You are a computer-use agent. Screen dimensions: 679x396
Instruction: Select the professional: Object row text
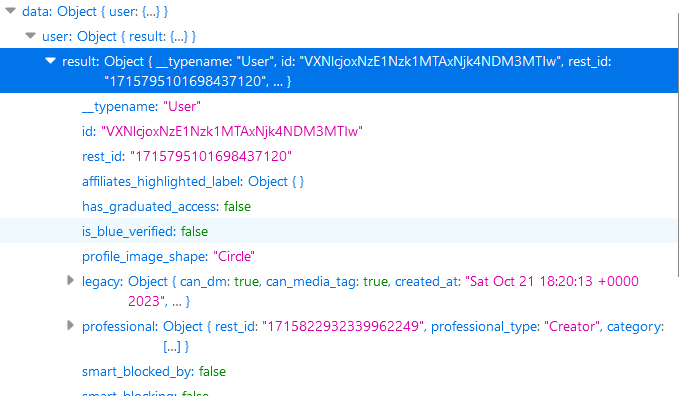click(373, 336)
